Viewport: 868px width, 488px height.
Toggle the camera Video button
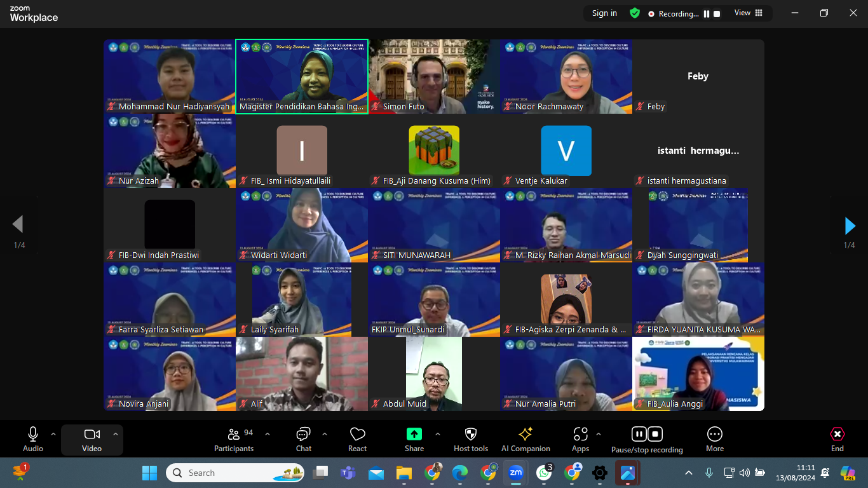92,440
